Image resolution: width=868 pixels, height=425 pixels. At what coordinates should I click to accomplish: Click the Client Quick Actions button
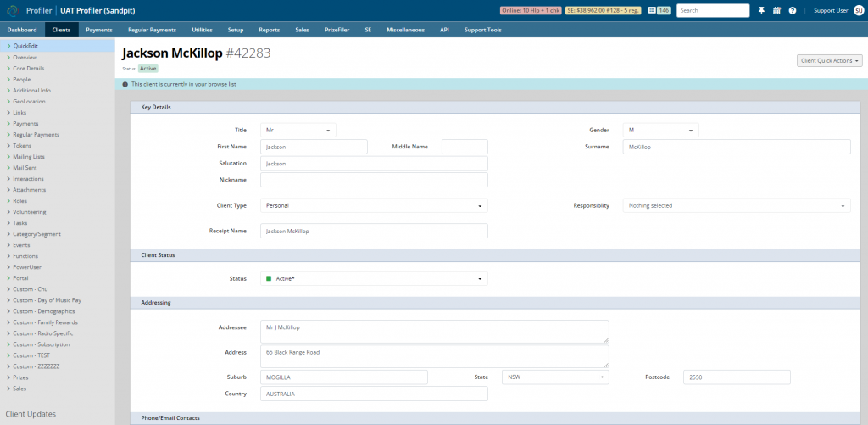pos(830,60)
